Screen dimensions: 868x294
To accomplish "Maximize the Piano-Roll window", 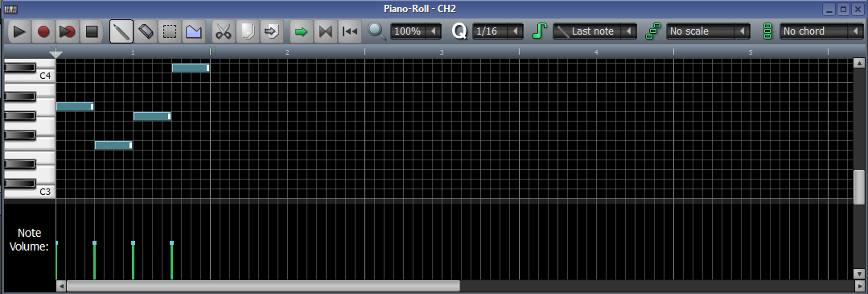I will (x=843, y=9).
